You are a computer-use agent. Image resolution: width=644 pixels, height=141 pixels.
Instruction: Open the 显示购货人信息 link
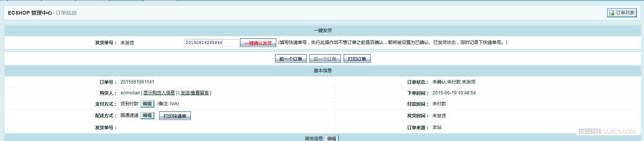[159, 93]
